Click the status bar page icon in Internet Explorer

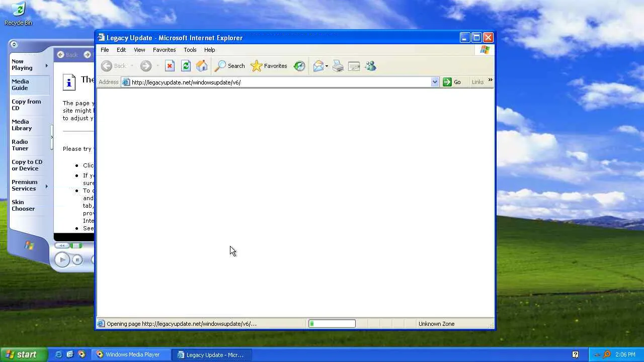click(x=101, y=324)
